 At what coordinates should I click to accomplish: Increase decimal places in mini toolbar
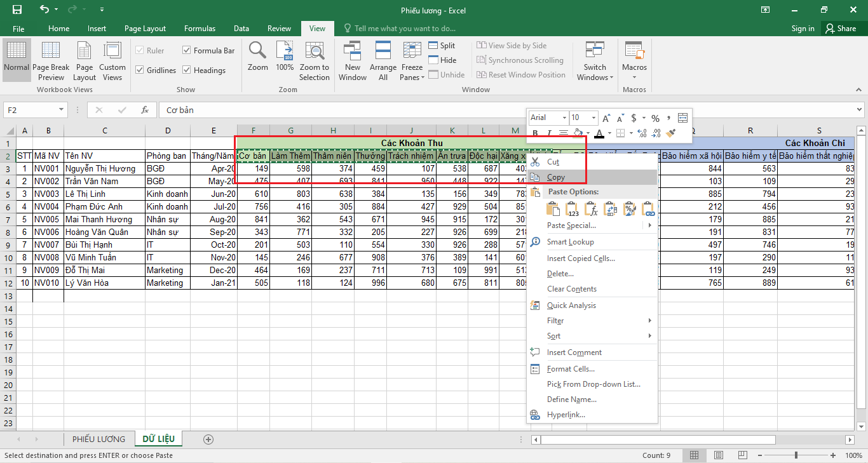[x=642, y=133]
